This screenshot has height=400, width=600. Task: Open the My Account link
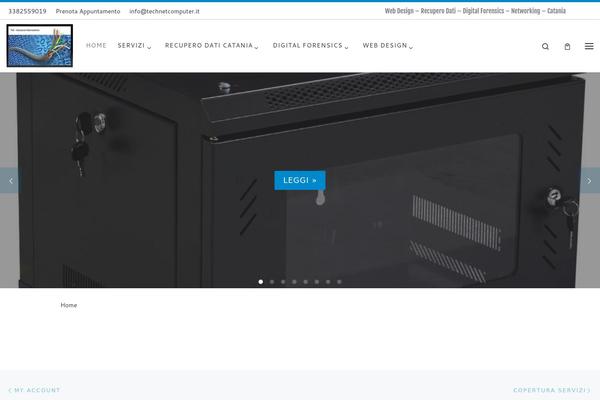tap(34, 390)
